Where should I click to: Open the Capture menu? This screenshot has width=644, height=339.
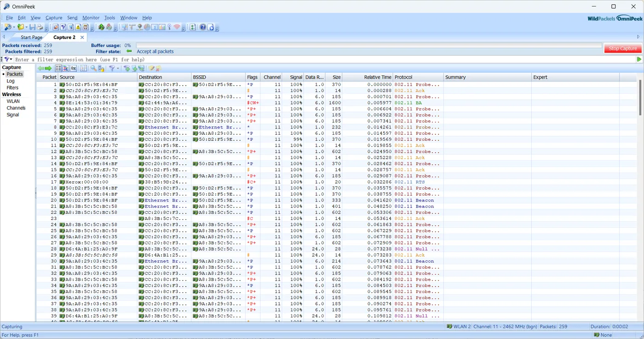(x=54, y=17)
